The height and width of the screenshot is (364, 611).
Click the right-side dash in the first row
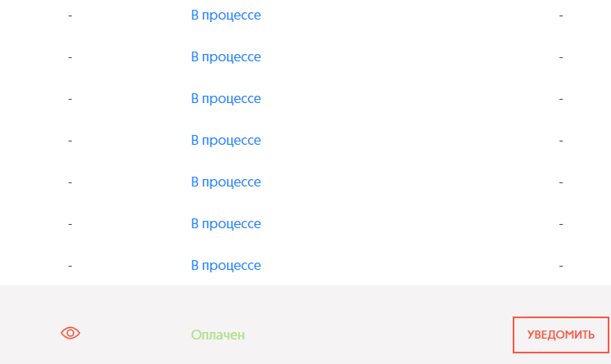point(561,16)
